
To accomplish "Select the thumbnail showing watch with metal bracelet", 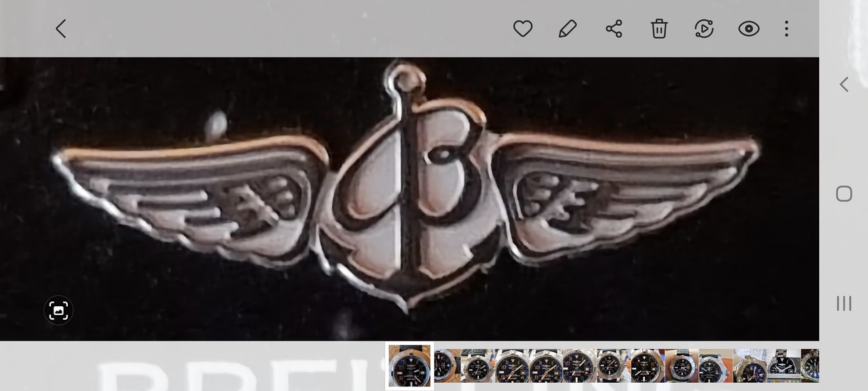I will pos(783,366).
